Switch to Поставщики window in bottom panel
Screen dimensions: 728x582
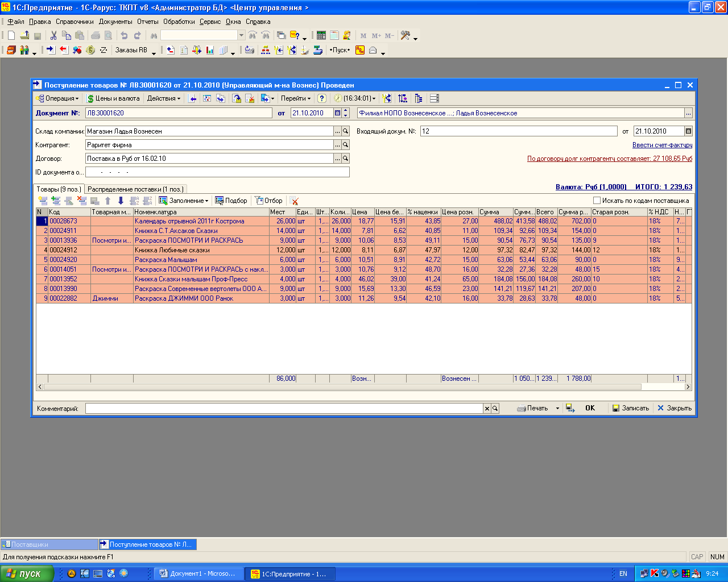coord(49,544)
